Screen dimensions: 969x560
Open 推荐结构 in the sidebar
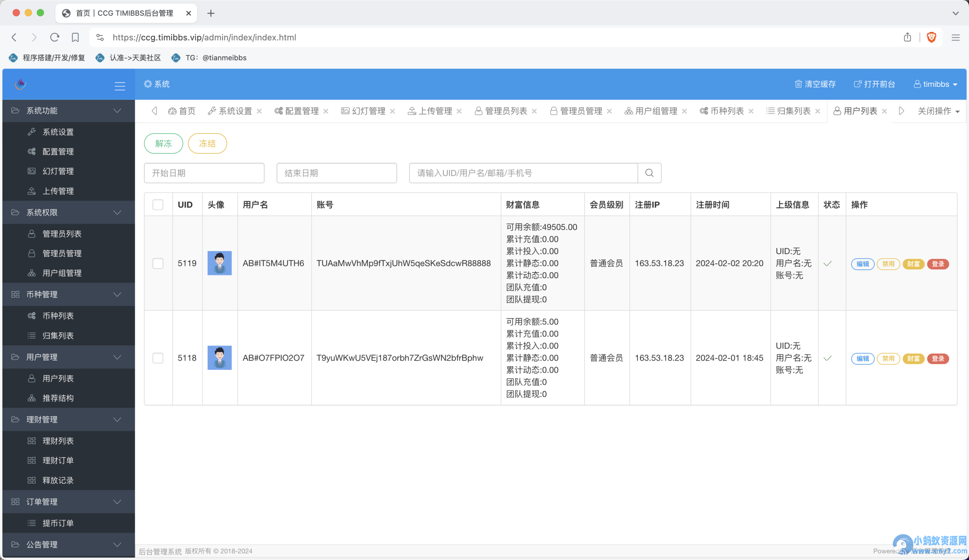point(58,398)
